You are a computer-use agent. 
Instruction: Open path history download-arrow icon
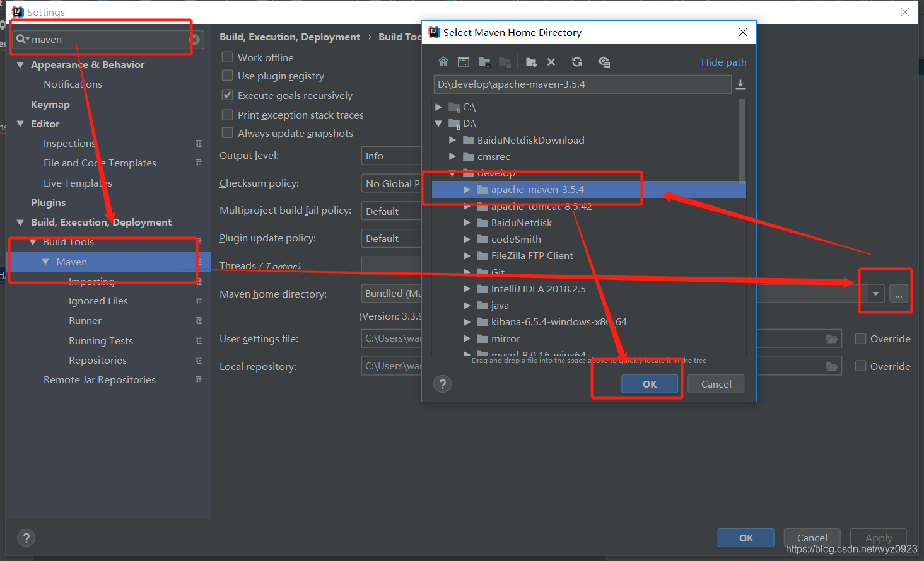(740, 84)
